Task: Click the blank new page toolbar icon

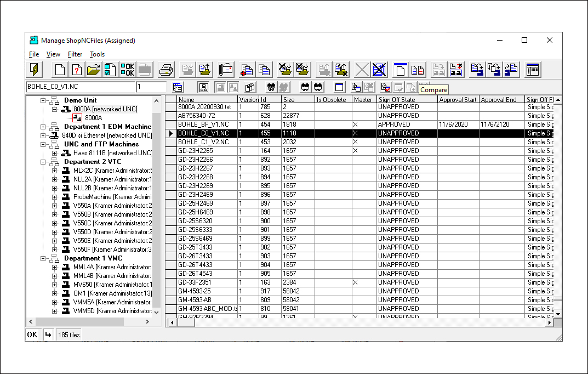Action: [x=60, y=70]
